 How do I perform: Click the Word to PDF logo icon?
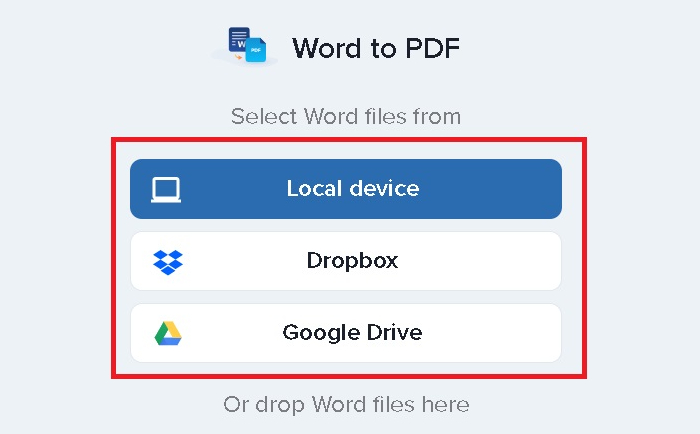[x=247, y=45]
